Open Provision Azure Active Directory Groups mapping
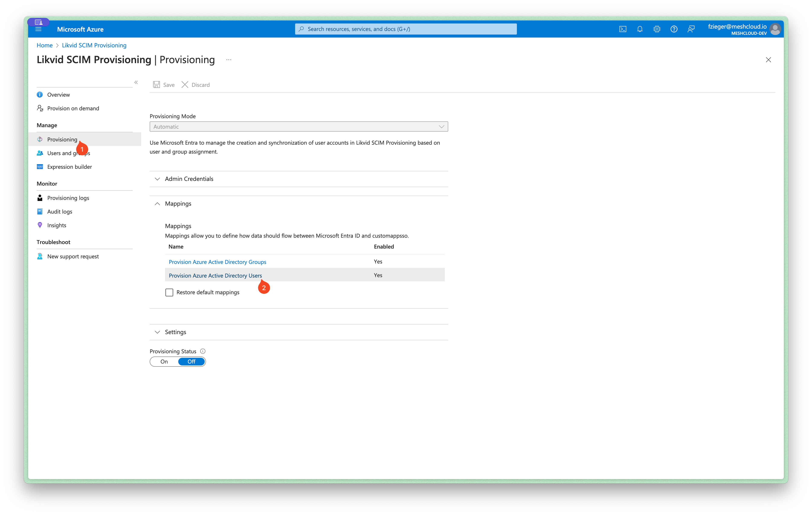The width and height of the screenshot is (812, 515). pos(217,262)
